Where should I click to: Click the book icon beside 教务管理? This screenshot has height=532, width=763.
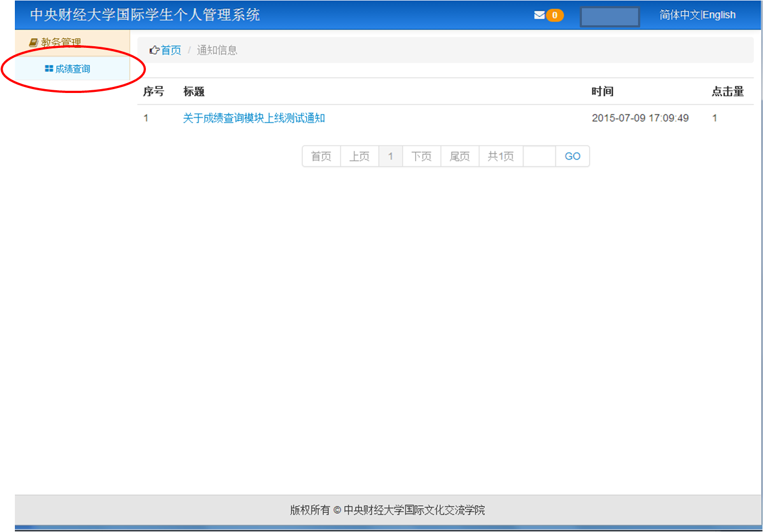[x=34, y=42]
